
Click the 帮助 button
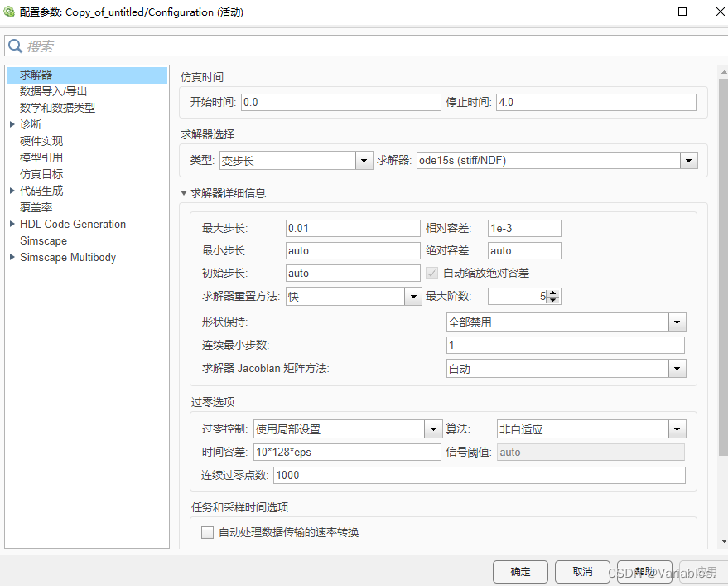coord(644,572)
